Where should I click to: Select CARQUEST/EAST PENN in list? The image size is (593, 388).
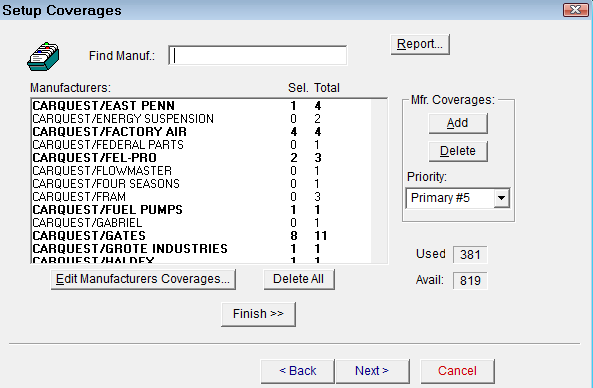[201, 106]
